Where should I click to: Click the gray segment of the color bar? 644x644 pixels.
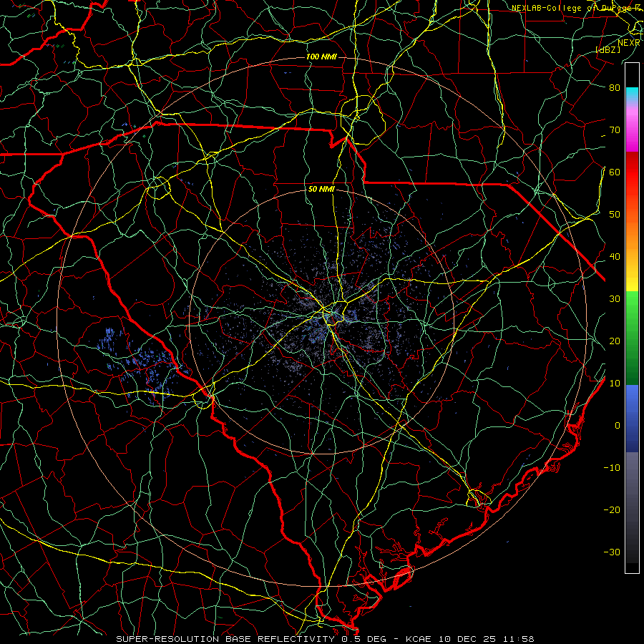tap(632, 507)
